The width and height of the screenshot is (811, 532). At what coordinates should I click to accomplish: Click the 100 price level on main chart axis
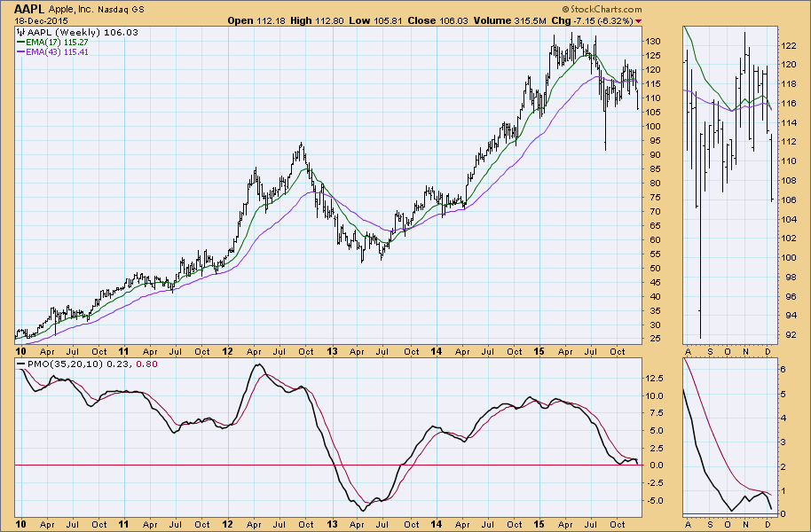pos(655,126)
